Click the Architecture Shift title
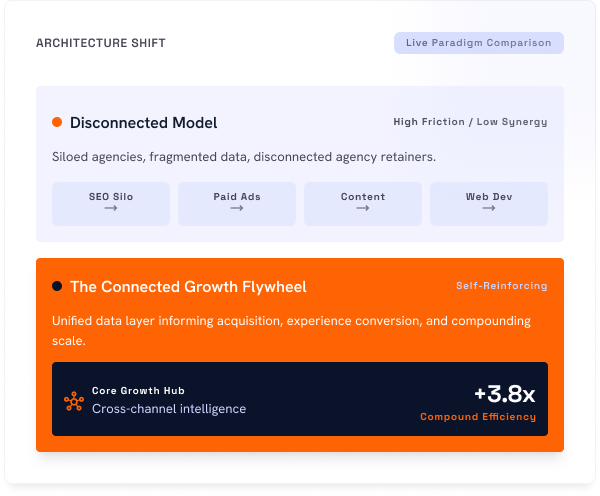The height and width of the screenshot is (496, 600). 101,43
